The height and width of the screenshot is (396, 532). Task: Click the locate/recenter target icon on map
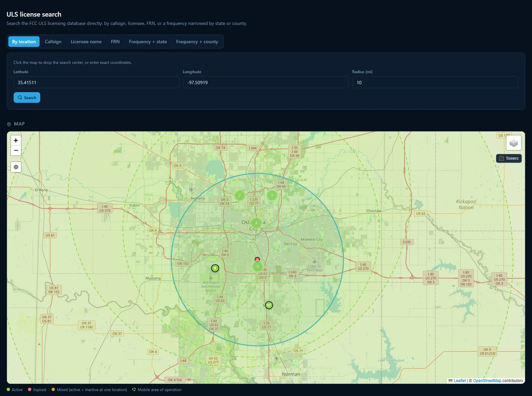tap(16, 167)
